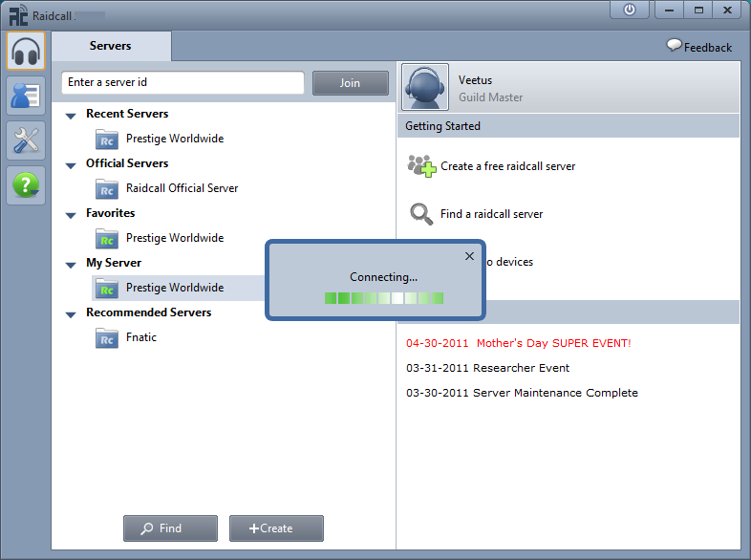Screen dimensions: 751x560
Task: Open Find a raidcall server link
Action: pyautogui.click(x=491, y=214)
